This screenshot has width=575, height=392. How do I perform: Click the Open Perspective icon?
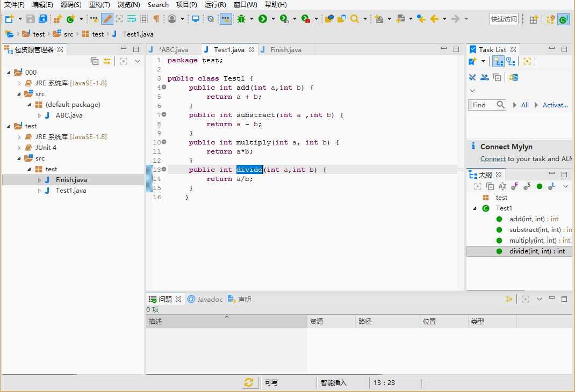(534, 19)
